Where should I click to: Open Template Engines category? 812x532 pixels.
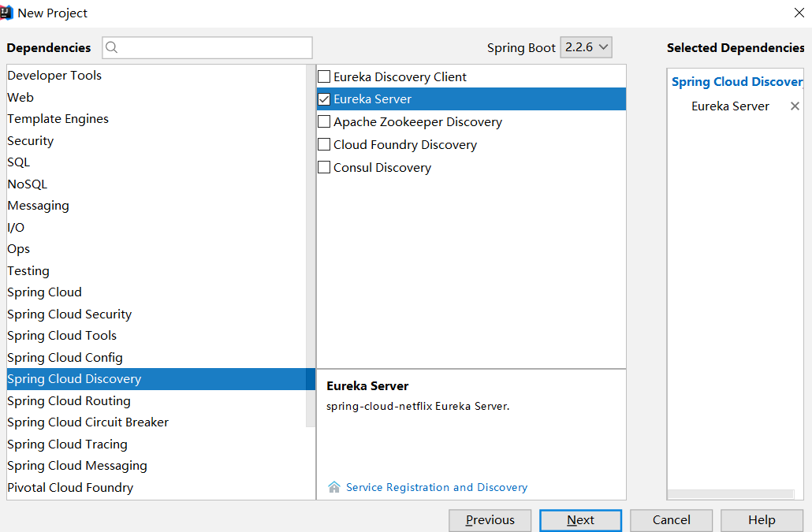[156, 119]
